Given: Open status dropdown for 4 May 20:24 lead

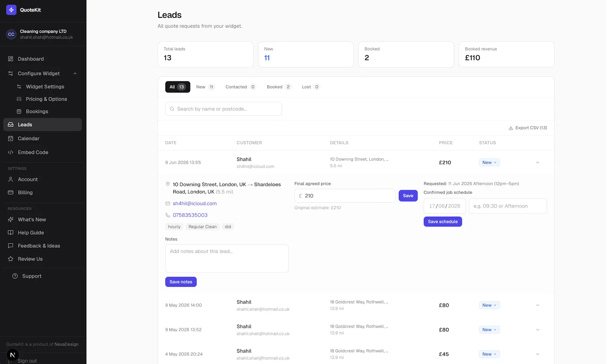Looking at the screenshot, I should pyautogui.click(x=489, y=354).
